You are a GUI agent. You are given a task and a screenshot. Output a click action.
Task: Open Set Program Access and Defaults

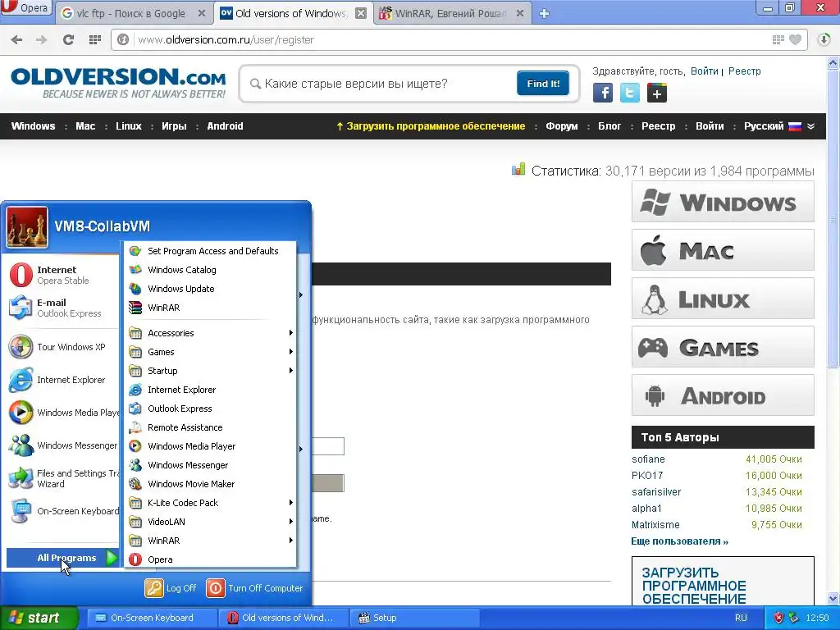[x=211, y=251]
